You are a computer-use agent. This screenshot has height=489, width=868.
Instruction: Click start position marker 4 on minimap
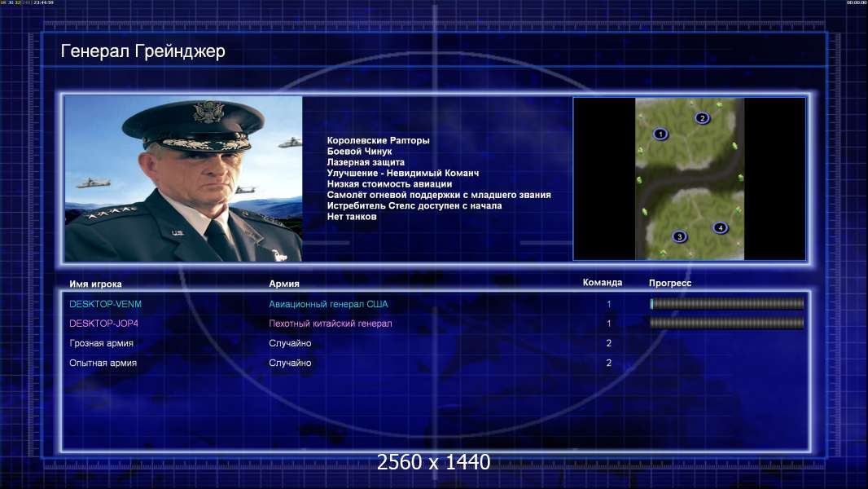(720, 227)
